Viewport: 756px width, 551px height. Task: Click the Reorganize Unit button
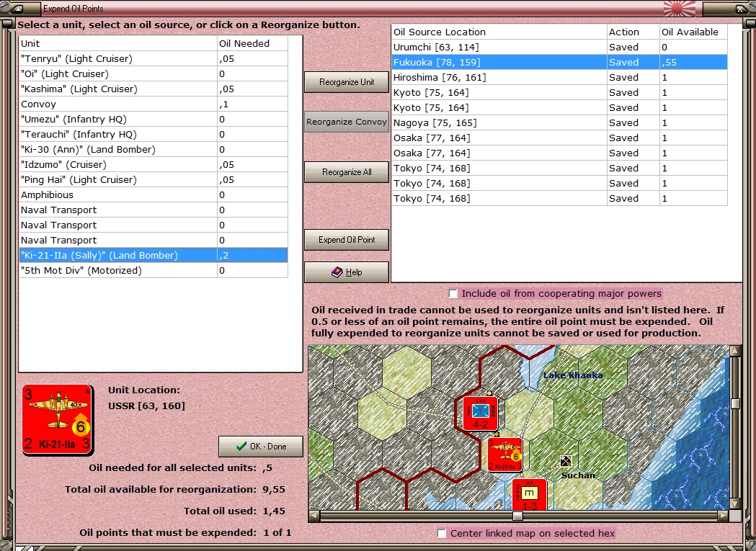point(346,82)
